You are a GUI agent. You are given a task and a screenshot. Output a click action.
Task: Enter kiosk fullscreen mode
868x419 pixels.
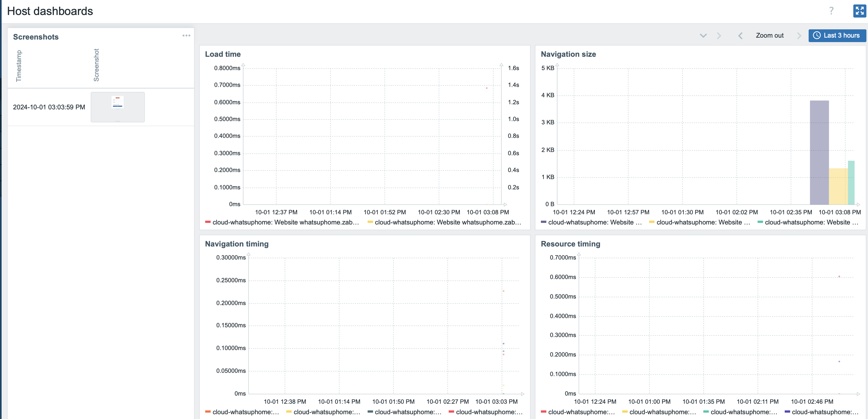[859, 11]
